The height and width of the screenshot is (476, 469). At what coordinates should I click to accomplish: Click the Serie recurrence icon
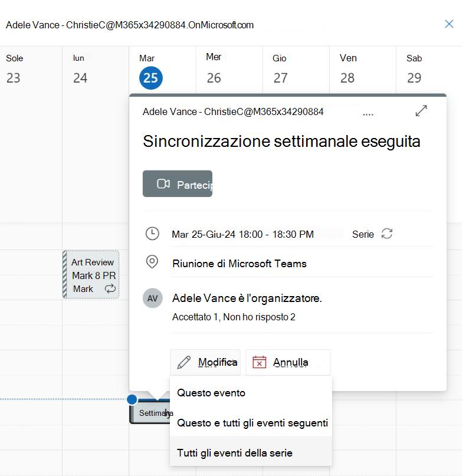[x=387, y=234]
